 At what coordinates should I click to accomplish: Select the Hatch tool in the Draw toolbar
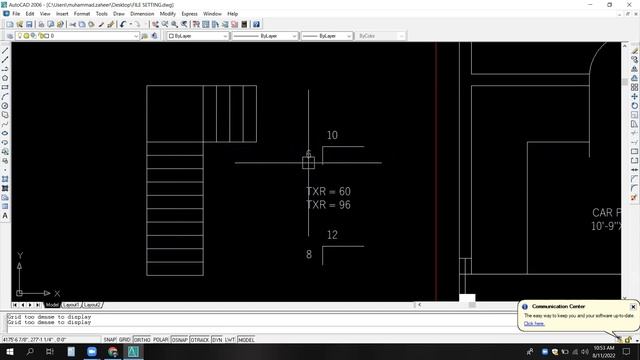[x=5, y=179]
